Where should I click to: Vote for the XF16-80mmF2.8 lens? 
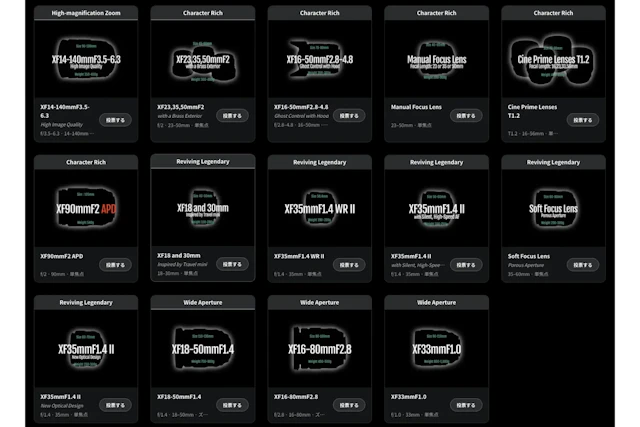pos(349,405)
